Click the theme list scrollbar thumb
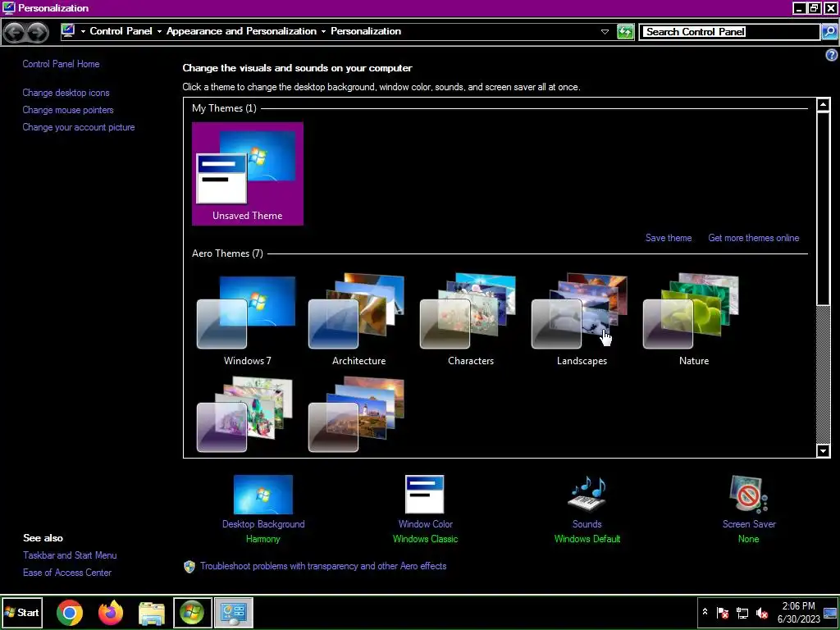Image resolution: width=840 pixels, height=630 pixels. pyautogui.click(x=824, y=208)
